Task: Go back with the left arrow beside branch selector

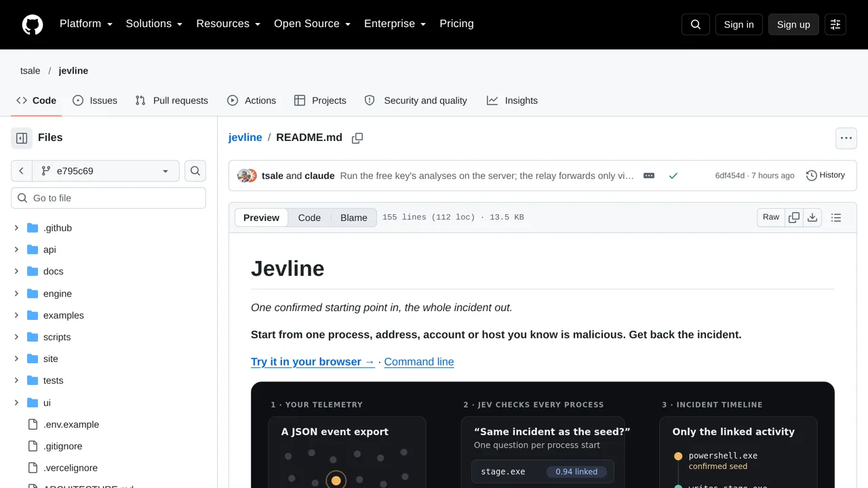Action: tap(21, 171)
